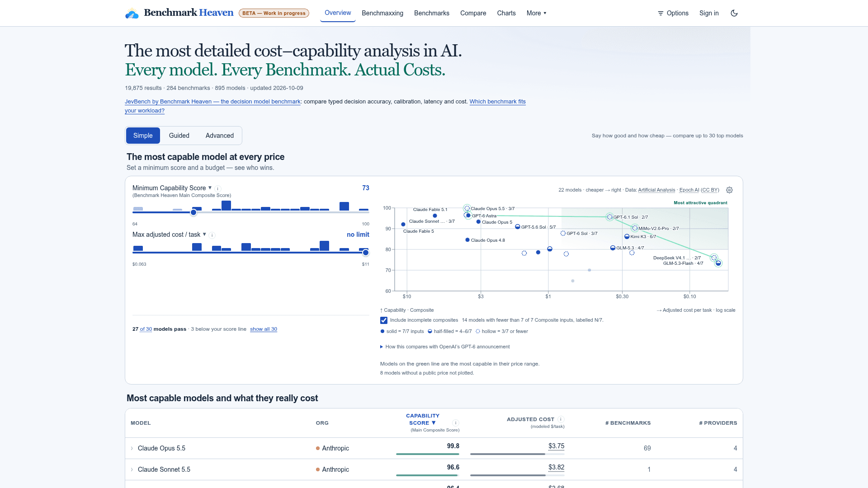This screenshot has height=488, width=868.
Task: Select Kimi K3 data point
Action: point(627,237)
